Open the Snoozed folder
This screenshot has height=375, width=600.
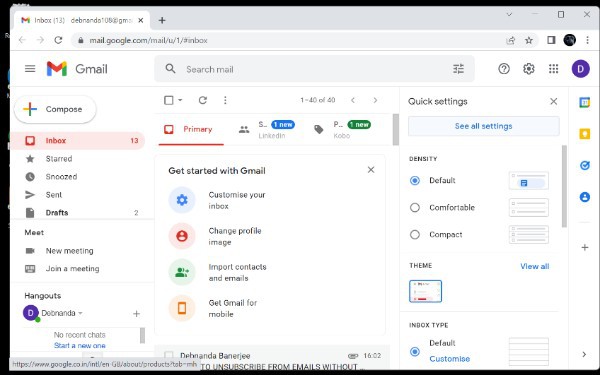click(x=79, y=176)
